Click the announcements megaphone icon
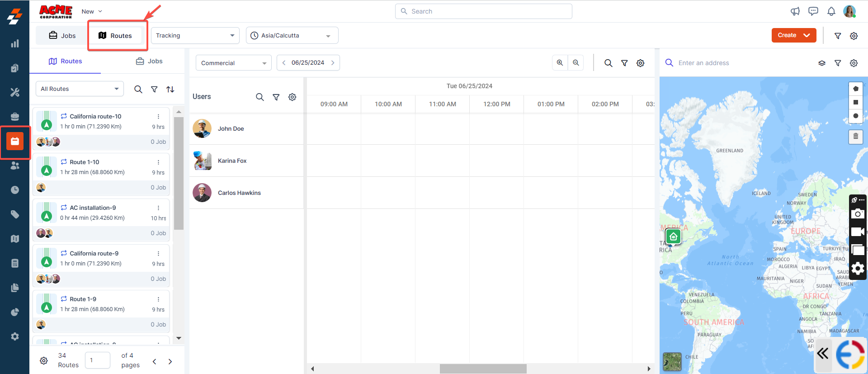Image resolution: width=868 pixels, height=374 pixels. [795, 11]
